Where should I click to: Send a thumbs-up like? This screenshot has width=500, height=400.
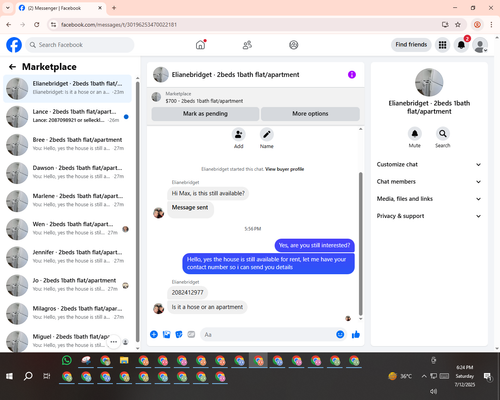356,334
